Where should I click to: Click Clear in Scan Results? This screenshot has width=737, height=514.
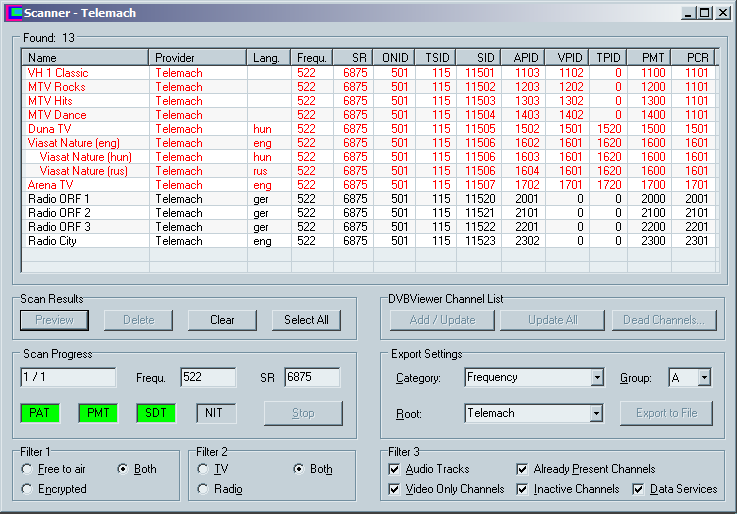[222, 320]
